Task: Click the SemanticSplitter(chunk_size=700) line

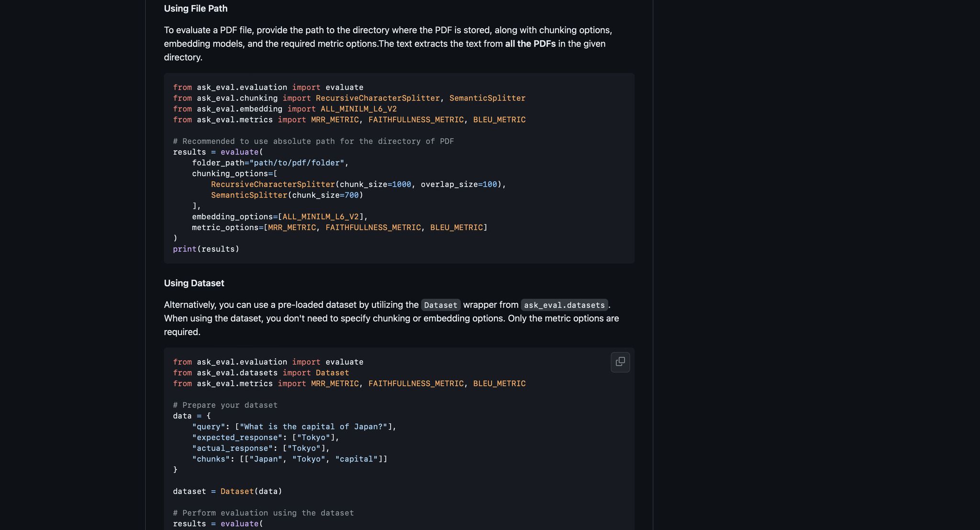Action: (x=287, y=195)
